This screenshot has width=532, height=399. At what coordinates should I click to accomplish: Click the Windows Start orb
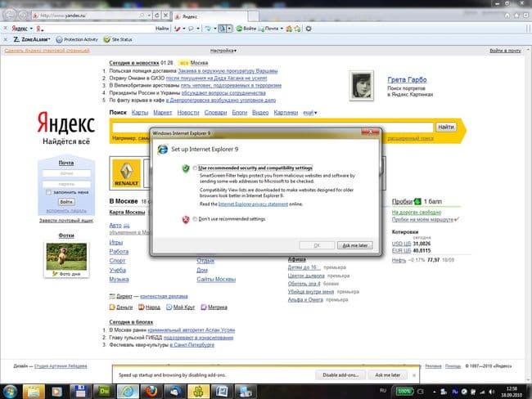point(10,392)
